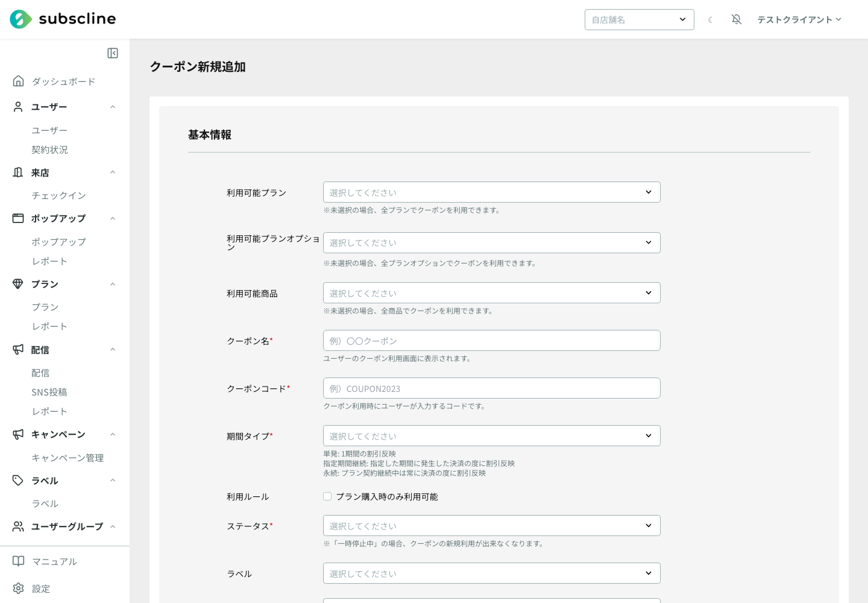The image size is (868, 603).
Task: Click the プラン diamond icon
Action: [x=18, y=284]
